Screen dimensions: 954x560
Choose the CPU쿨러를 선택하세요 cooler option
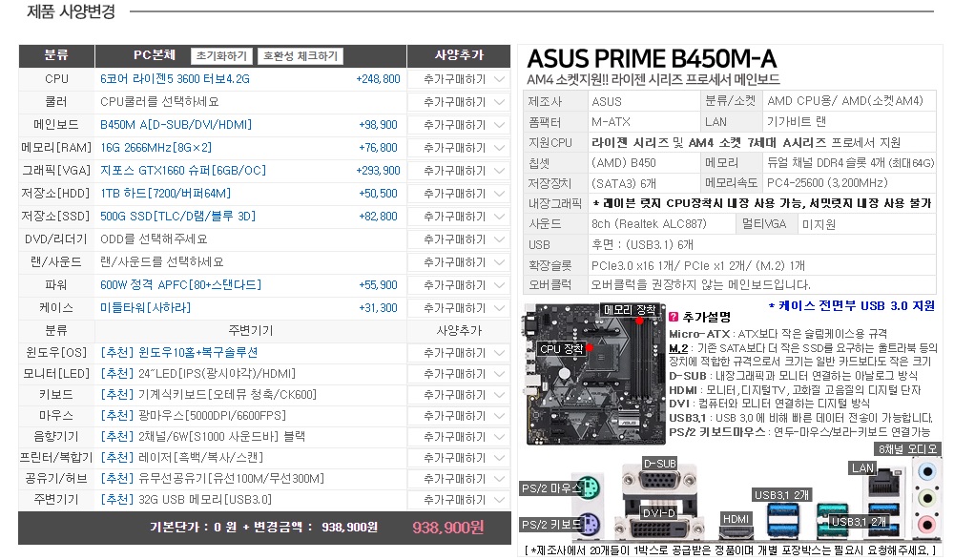pyautogui.click(x=159, y=102)
